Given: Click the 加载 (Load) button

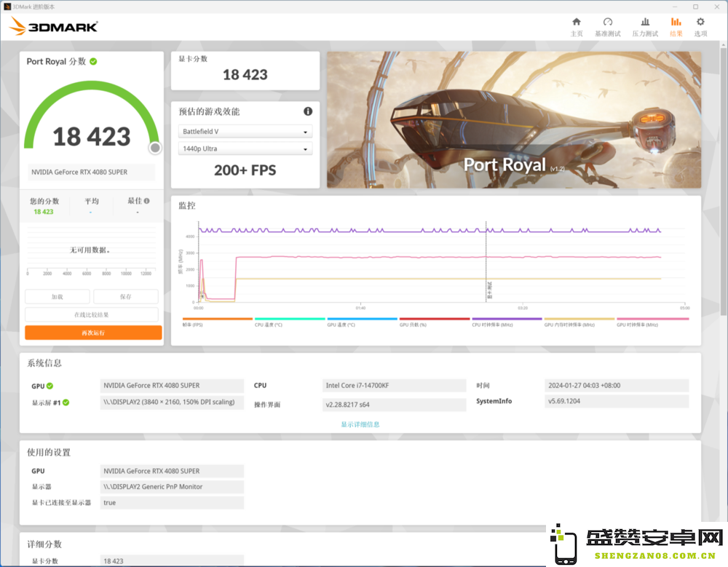Looking at the screenshot, I should point(57,297).
